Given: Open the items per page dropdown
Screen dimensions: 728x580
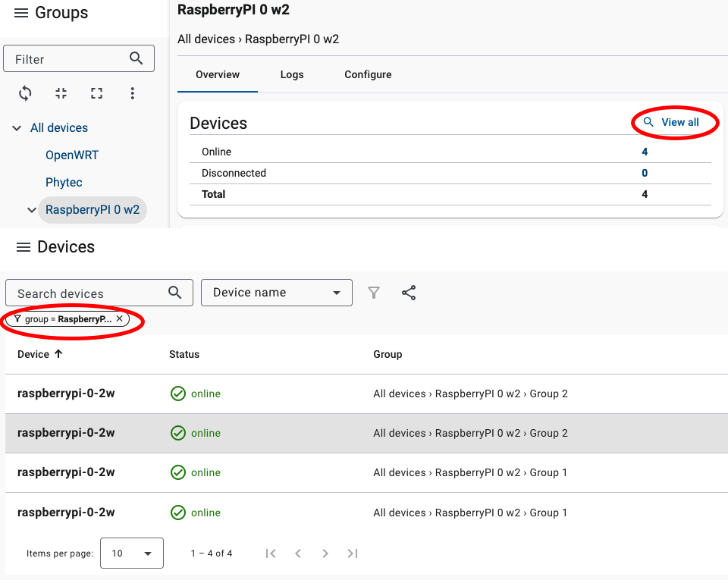Looking at the screenshot, I should (131, 553).
